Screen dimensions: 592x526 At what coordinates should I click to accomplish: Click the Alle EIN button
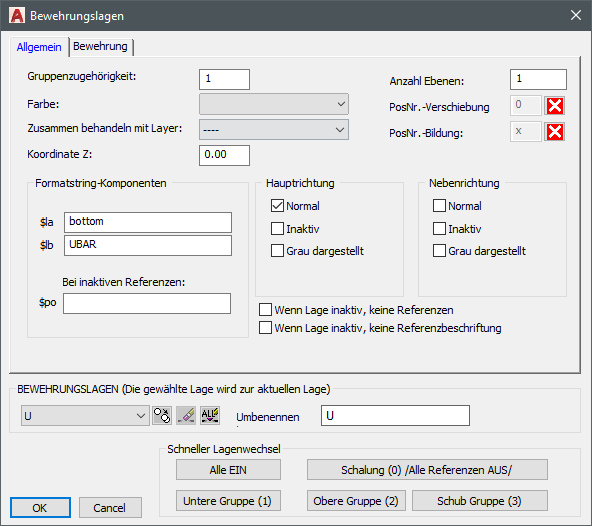(228, 470)
